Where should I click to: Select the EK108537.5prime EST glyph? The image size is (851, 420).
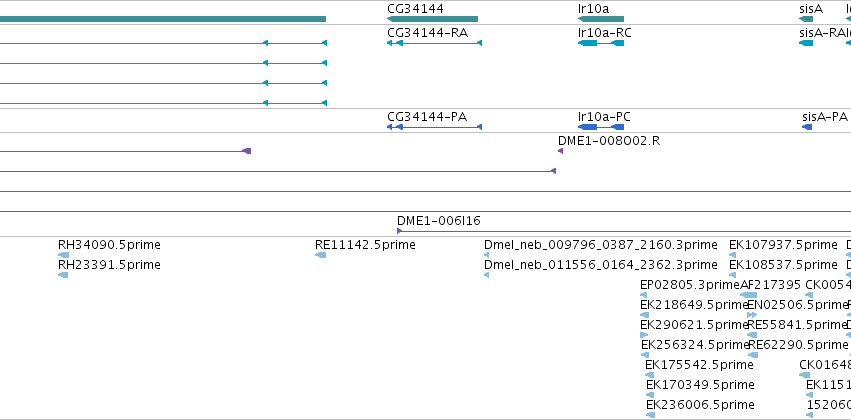tap(733, 275)
